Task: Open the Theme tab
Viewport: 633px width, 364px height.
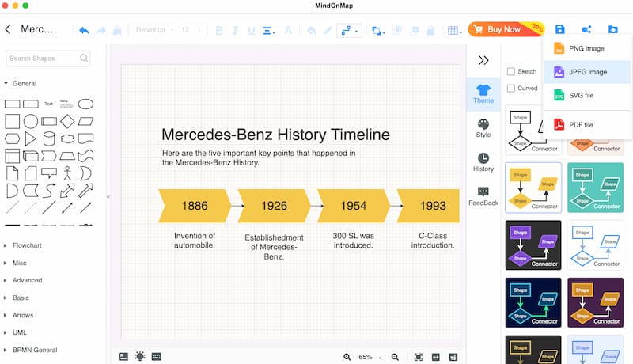Action: pyautogui.click(x=483, y=94)
